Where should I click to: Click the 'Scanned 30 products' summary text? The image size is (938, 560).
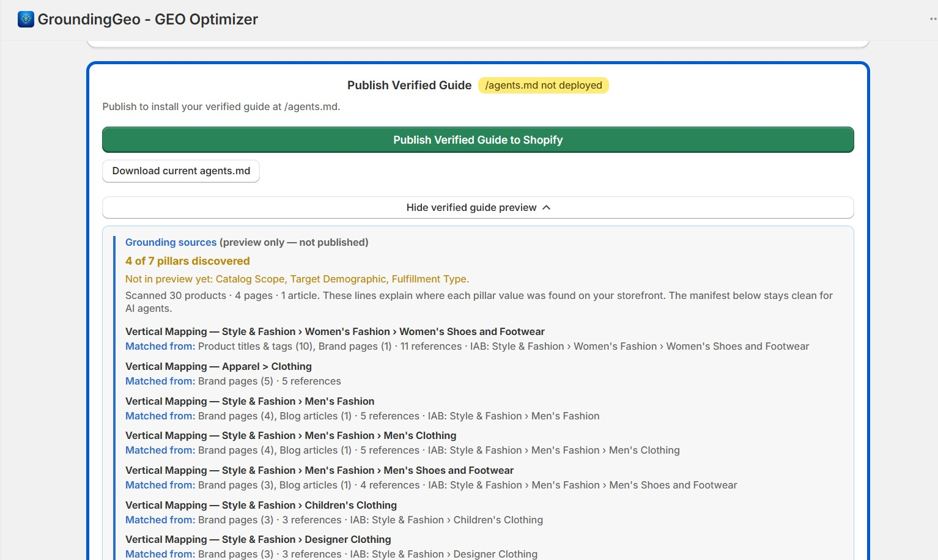point(479,302)
